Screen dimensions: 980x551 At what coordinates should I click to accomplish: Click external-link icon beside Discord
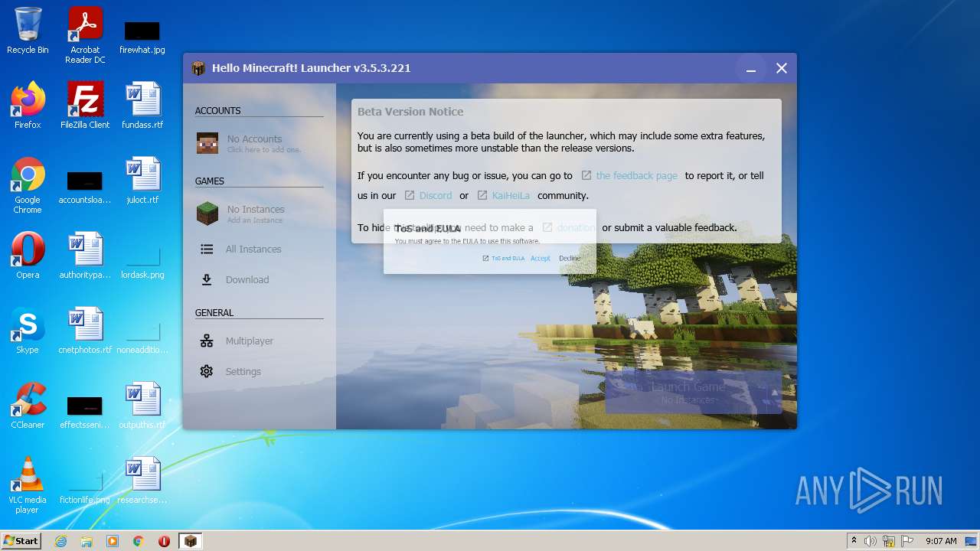tap(410, 195)
